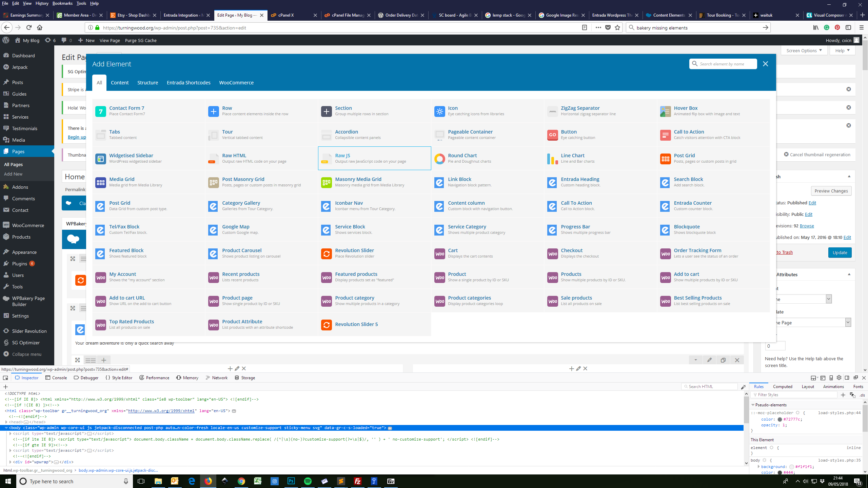Click the Preview Changes button

[831, 191]
